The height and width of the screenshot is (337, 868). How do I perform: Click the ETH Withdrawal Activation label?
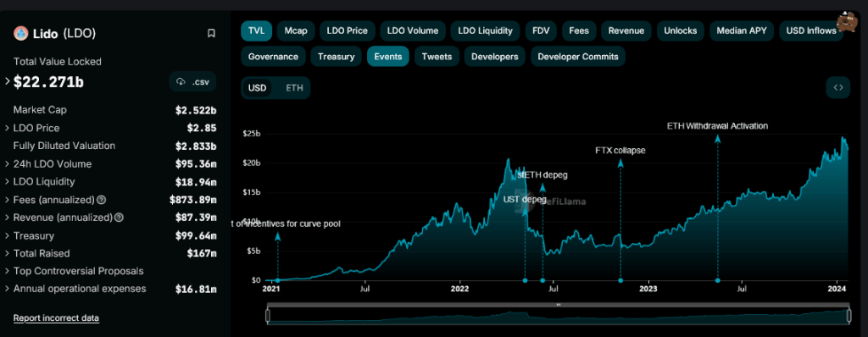click(x=717, y=125)
